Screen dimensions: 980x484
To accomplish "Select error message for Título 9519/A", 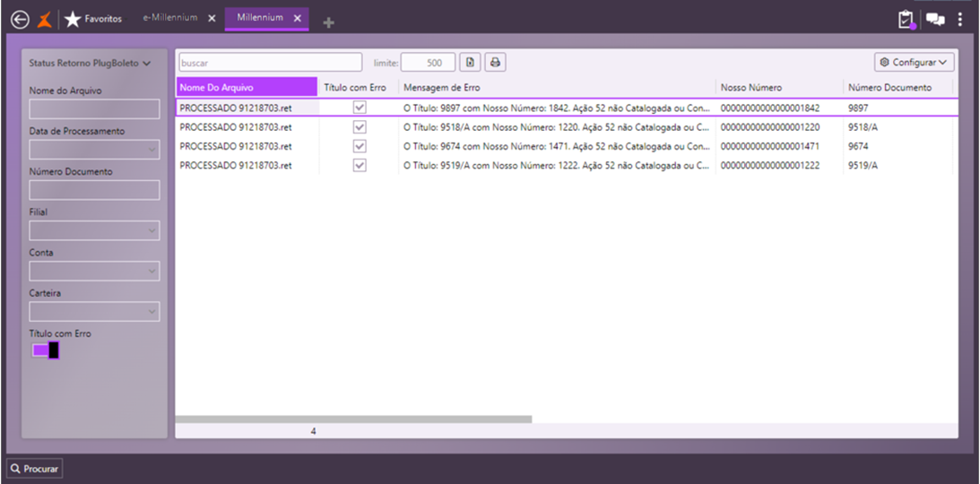I will (x=557, y=166).
